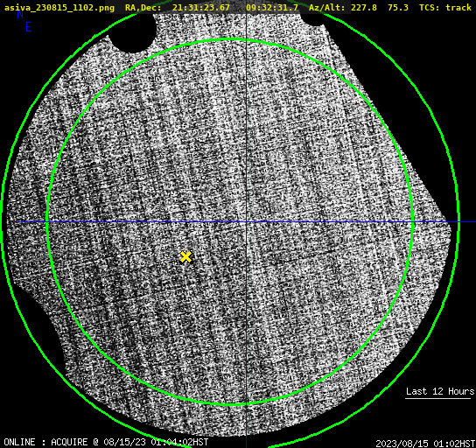Select the asiva_230815_1102.png filename label

tap(59, 8)
